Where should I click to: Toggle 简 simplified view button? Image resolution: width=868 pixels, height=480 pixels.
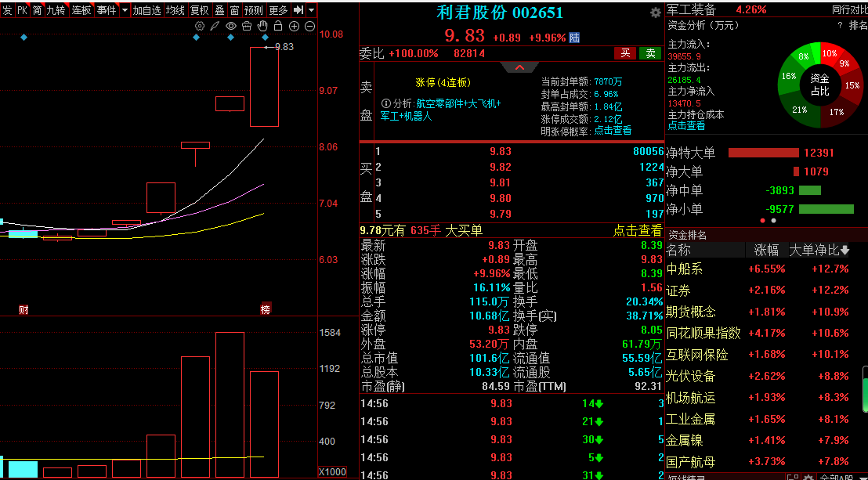37,10
